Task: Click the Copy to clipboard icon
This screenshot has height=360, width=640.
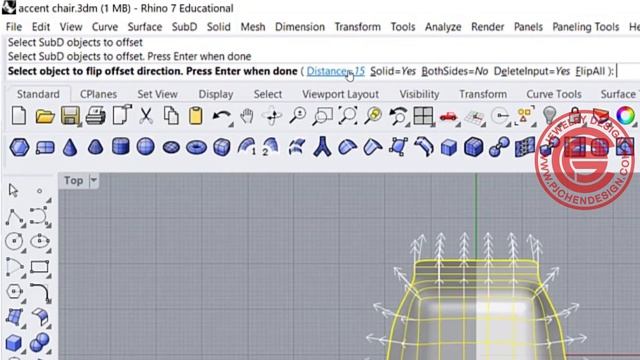Action: coord(171,116)
